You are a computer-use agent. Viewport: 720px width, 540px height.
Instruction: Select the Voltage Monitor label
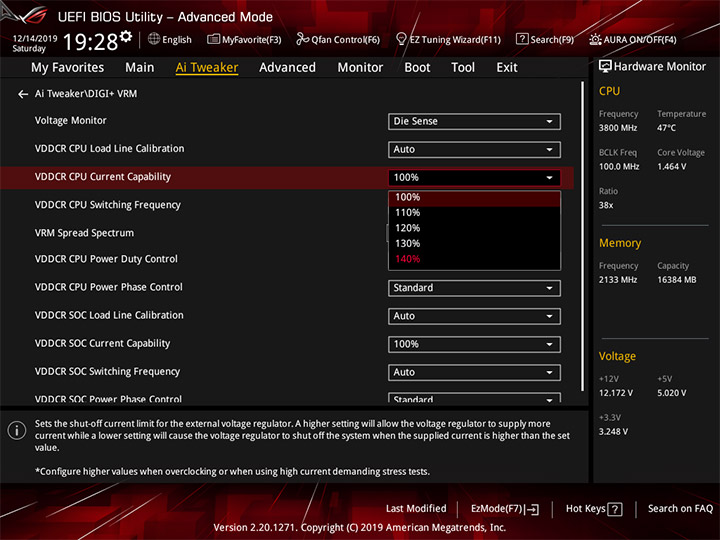[71, 121]
